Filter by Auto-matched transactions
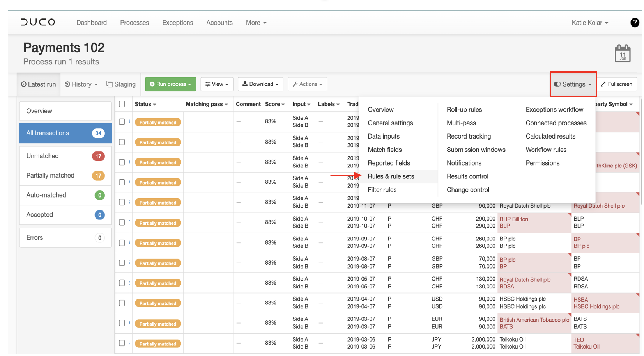 pyautogui.click(x=65, y=195)
